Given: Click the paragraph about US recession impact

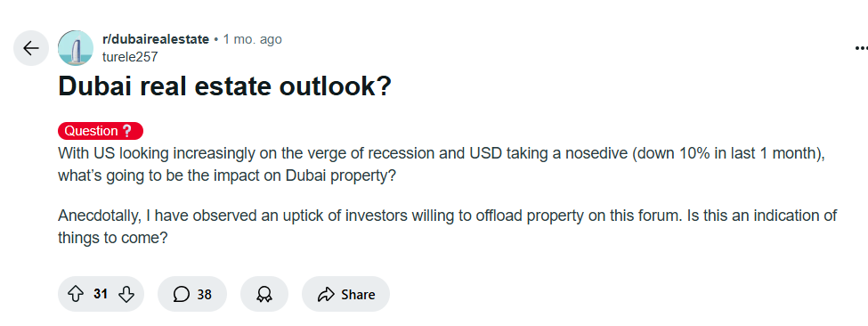Looking at the screenshot, I should 442,165.
